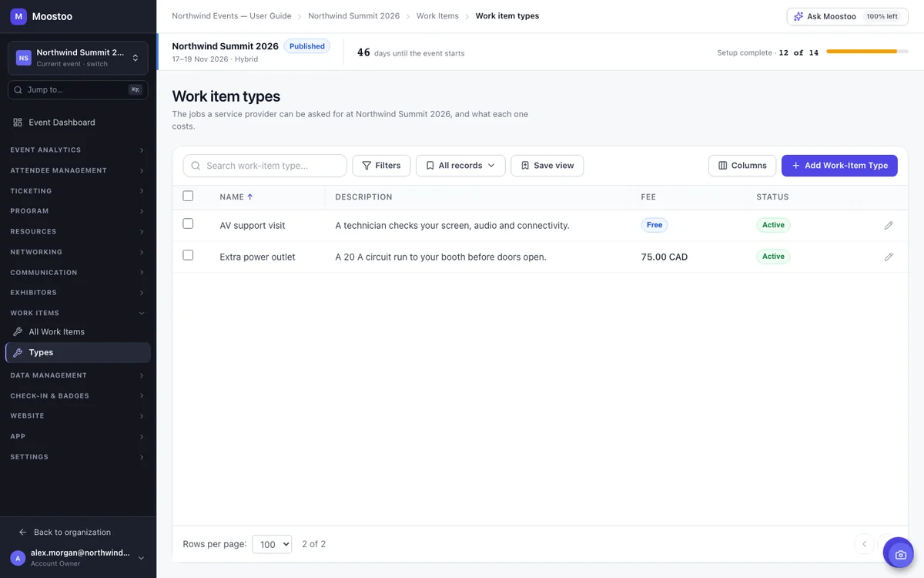Image resolution: width=924 pixels, height=578 pixels.
Task: Expand the Resources section
Action: pyautogui.click(x=78, y=232)
